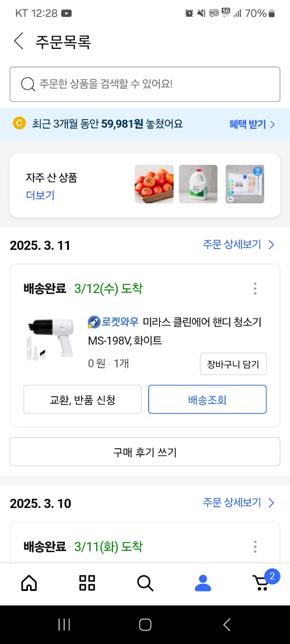This screenshot has width=290, height=644.
Task: Tap the Android home button
Action: pos(145,625)
